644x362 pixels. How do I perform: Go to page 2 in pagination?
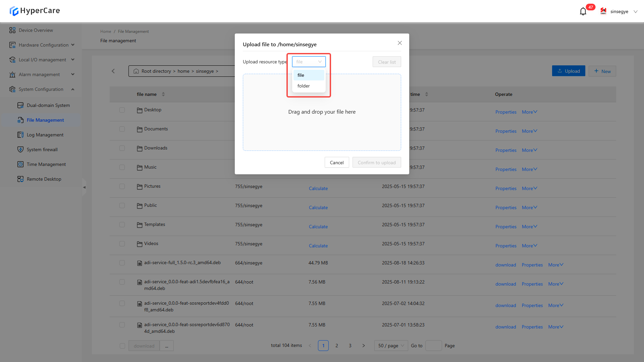[337, 346]
